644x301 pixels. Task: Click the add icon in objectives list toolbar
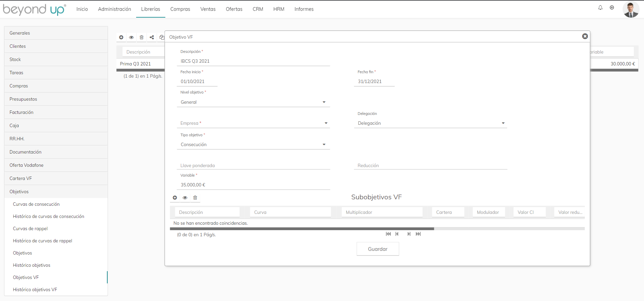(121, 37)
